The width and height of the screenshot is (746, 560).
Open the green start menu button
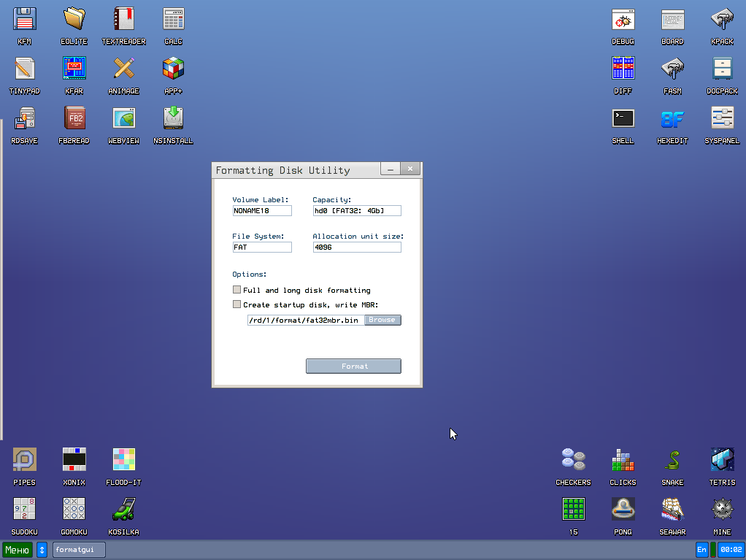coord(18,550)
